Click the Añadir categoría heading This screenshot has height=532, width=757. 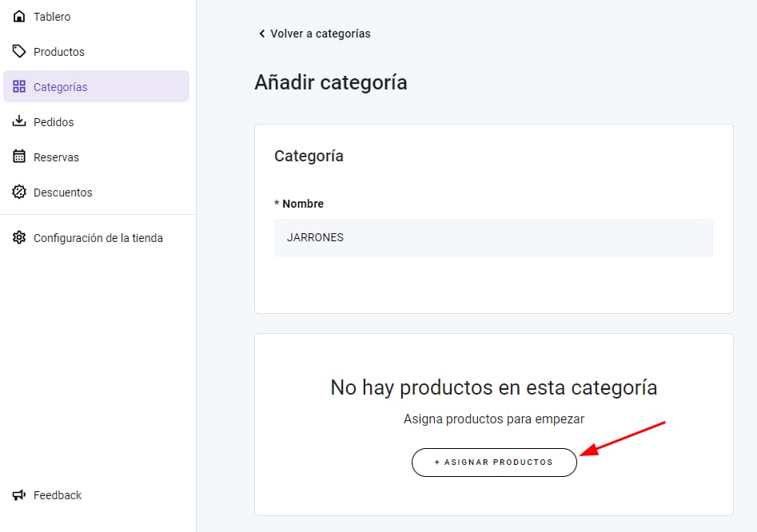click(x=331, y=82)
